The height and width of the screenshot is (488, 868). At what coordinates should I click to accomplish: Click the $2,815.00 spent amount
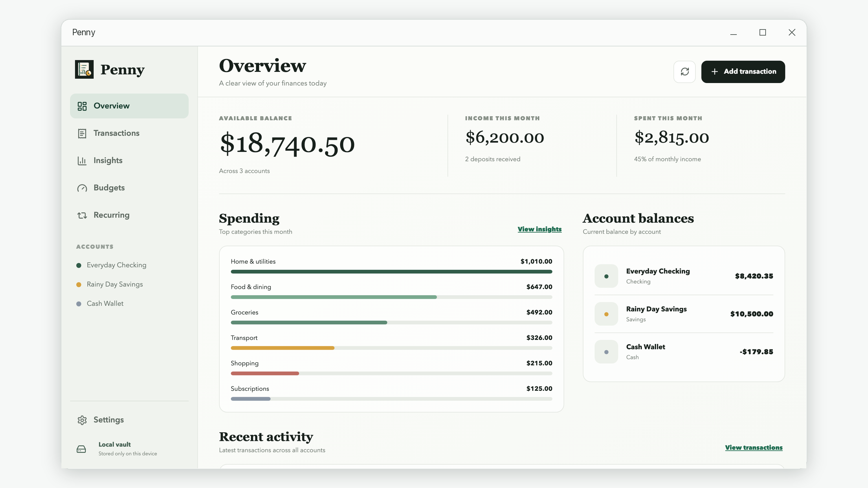(x=672, y=138)
